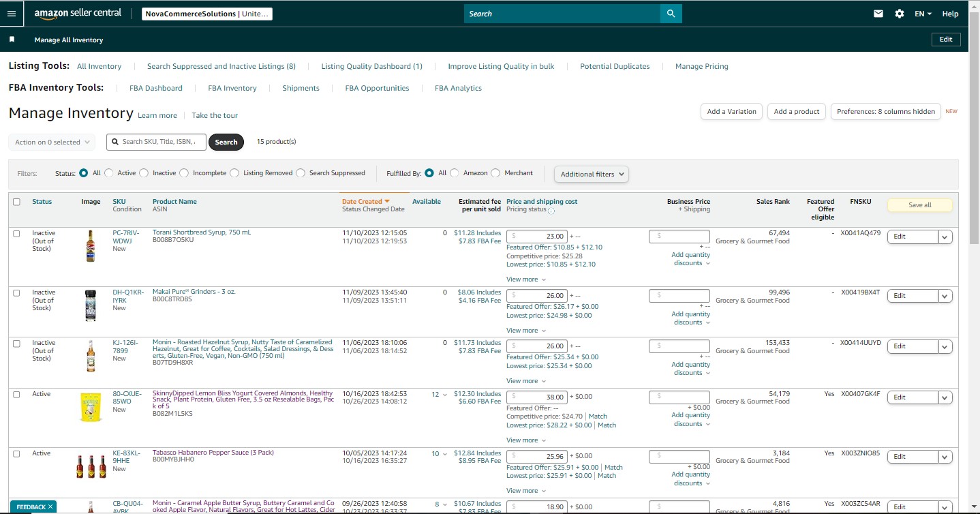Click the bookmark icon beside Manage All Inventory

pyautogui.click(x=12, y=40)
